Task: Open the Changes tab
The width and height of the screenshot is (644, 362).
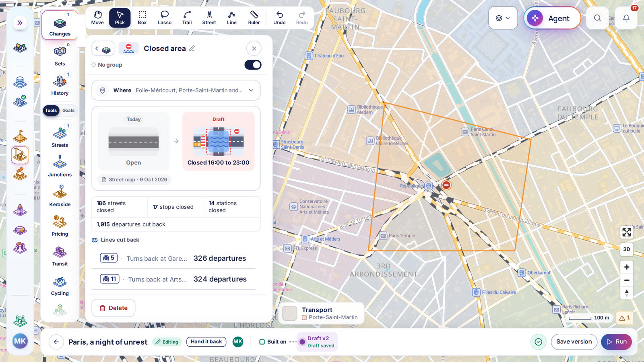Action: click(60, 25)
